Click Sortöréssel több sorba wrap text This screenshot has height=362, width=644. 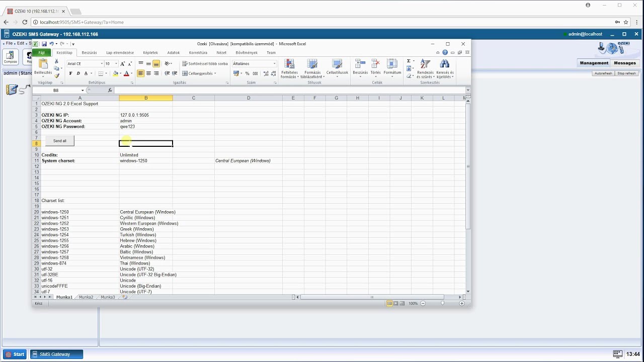click(x=205, y=64)
